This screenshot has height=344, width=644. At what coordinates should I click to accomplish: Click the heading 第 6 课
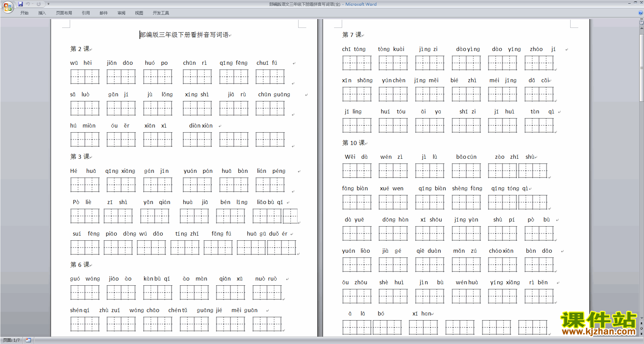(x=80, y=265)
